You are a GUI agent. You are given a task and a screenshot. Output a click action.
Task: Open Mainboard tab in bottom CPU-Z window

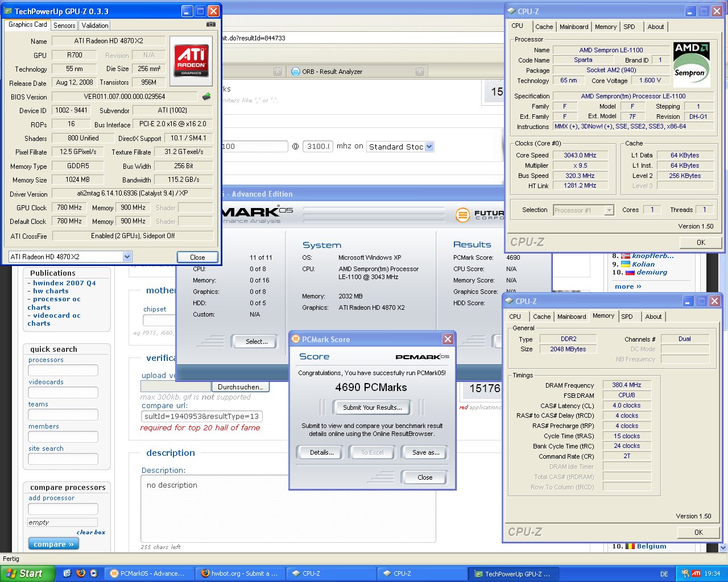pos(572,317)
